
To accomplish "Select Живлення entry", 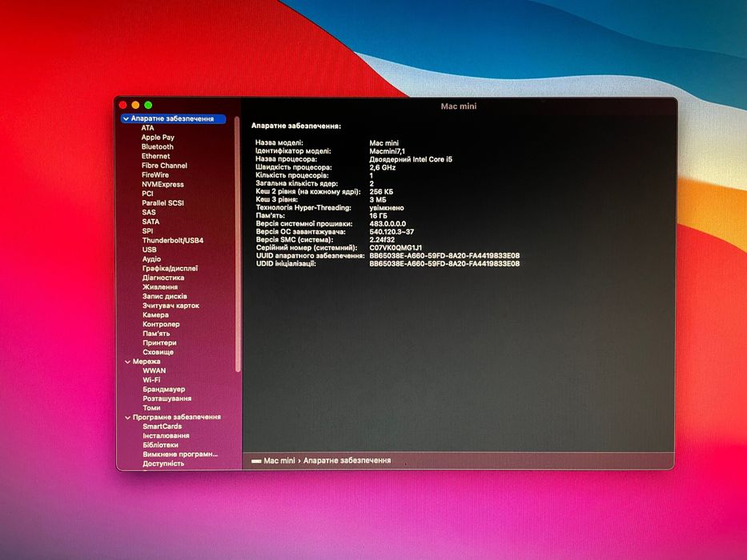I will coord(160,286).
